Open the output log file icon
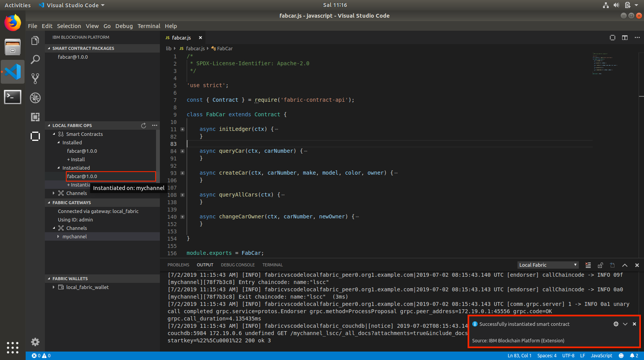 point(613,265)
